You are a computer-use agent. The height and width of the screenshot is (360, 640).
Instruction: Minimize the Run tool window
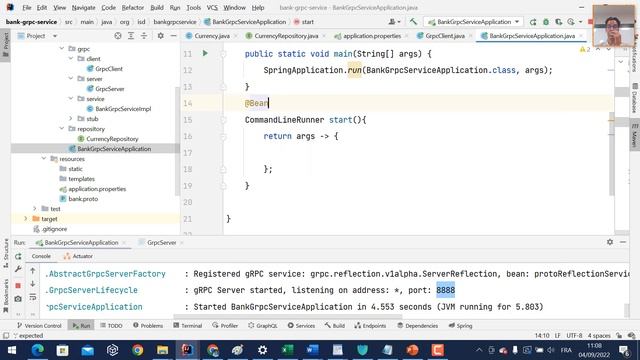pos(623,242)
